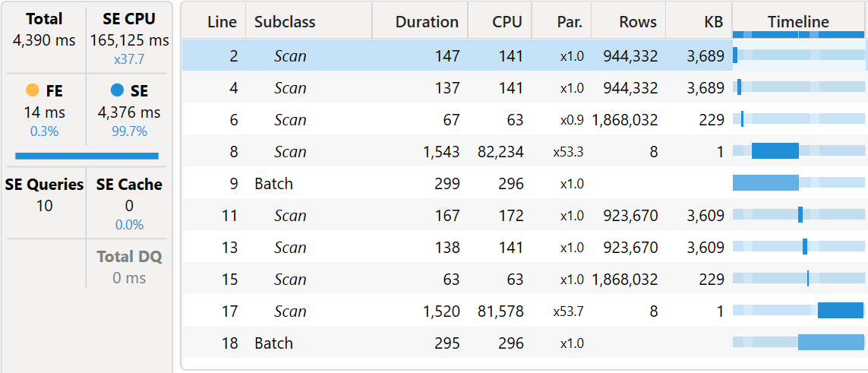Click the Par. column header
The image size is (868, 373).
[569, 22]
